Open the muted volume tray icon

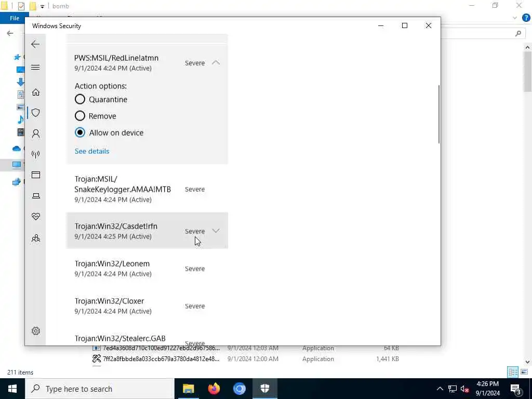point(464,389)
